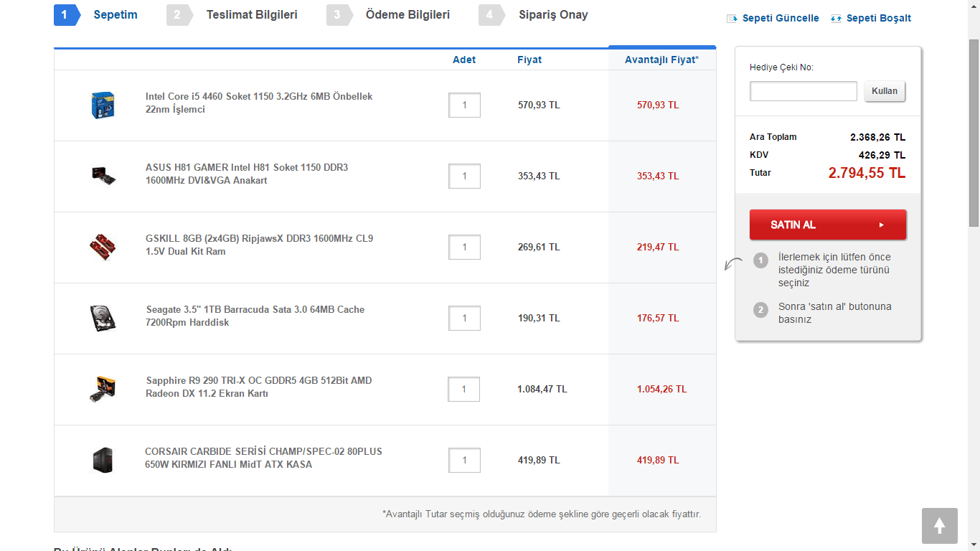Click quantity box for Intel Core i5
This screenshot has width=980, height=551.
464,105
